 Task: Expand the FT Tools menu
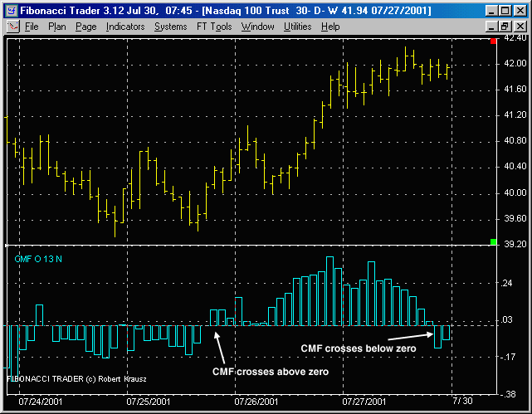click(214, 27)
